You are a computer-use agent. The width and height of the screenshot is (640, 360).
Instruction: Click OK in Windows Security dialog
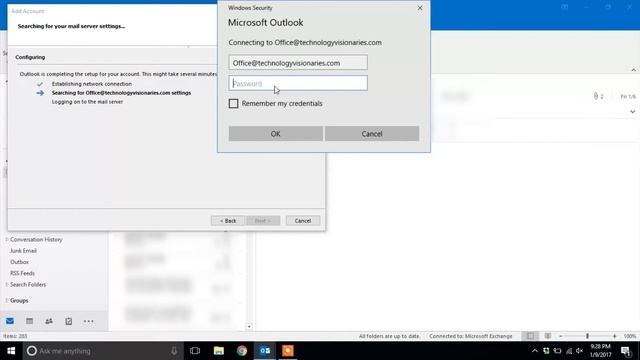point(276,134)
